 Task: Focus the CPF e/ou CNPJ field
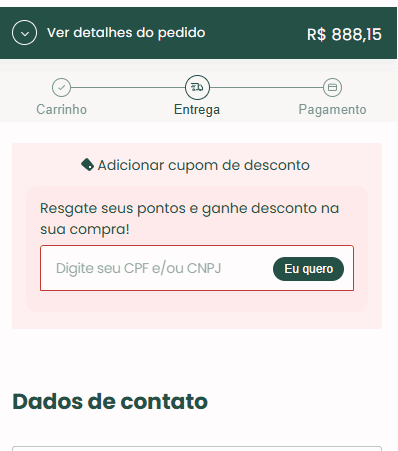(x=157, y=268)
